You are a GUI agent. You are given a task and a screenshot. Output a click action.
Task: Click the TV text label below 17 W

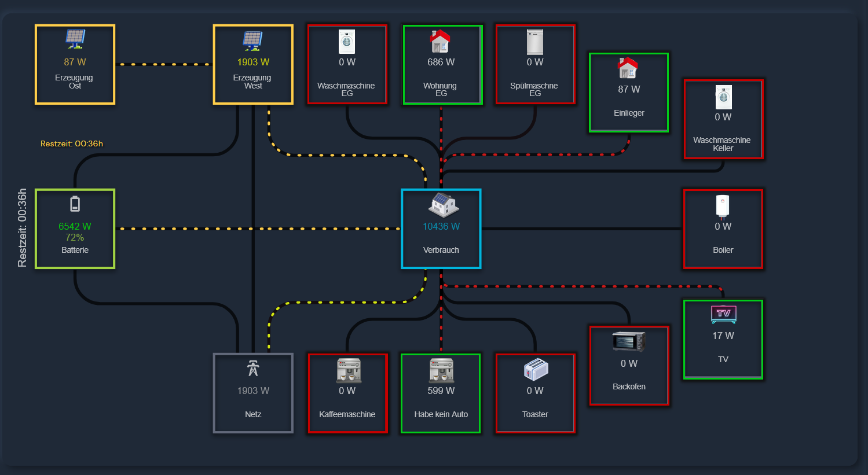point(723,359)
